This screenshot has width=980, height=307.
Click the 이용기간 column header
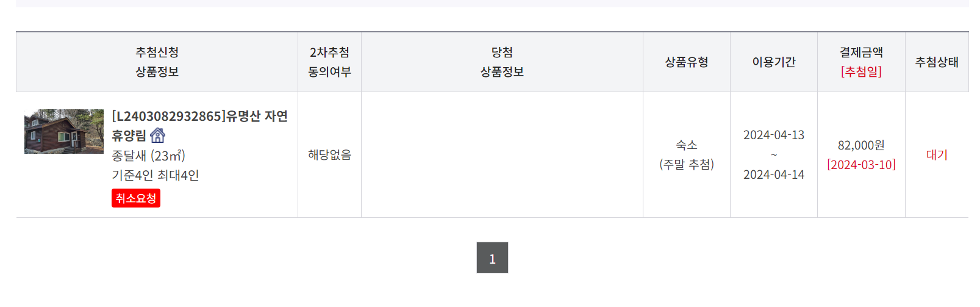pyautogui.click(x=774, y=62)
